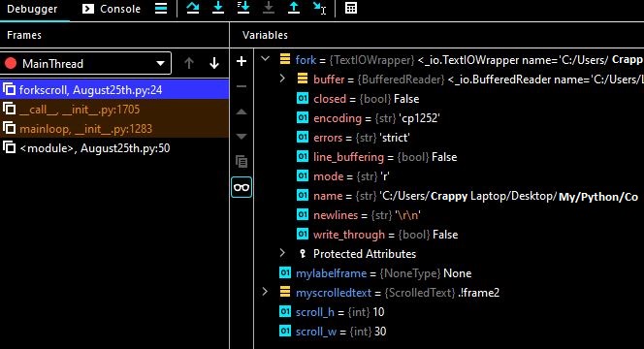Click the red MainThread breakpoint status dot
Screen dimensions: 644x349
pyautogui.click(x=11, y=63)
